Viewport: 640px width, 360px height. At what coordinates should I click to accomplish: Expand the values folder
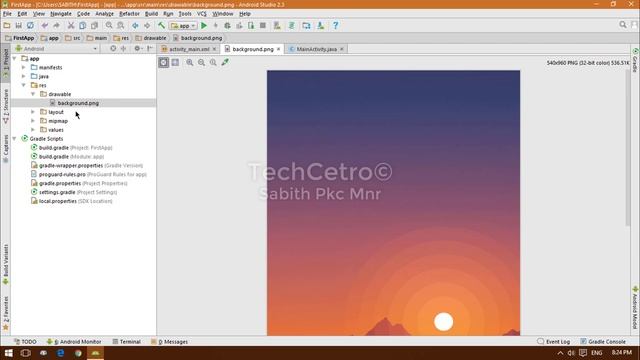pos(33,130)
